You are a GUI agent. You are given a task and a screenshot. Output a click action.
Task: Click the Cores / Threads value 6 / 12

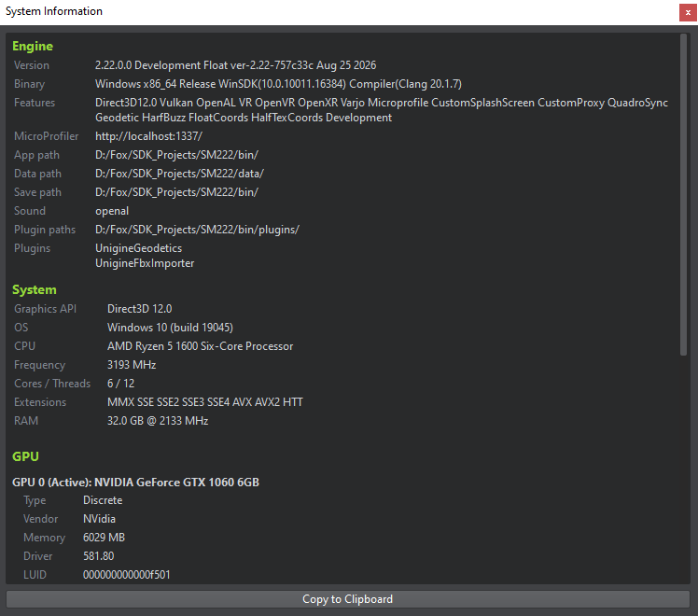pyautogui.click(x=120, y=384)
